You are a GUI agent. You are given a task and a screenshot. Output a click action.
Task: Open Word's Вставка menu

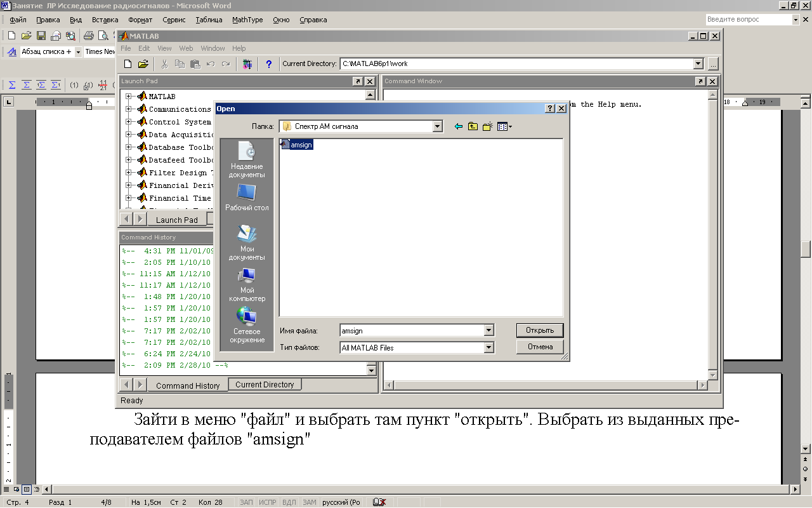tap(105, 20)
